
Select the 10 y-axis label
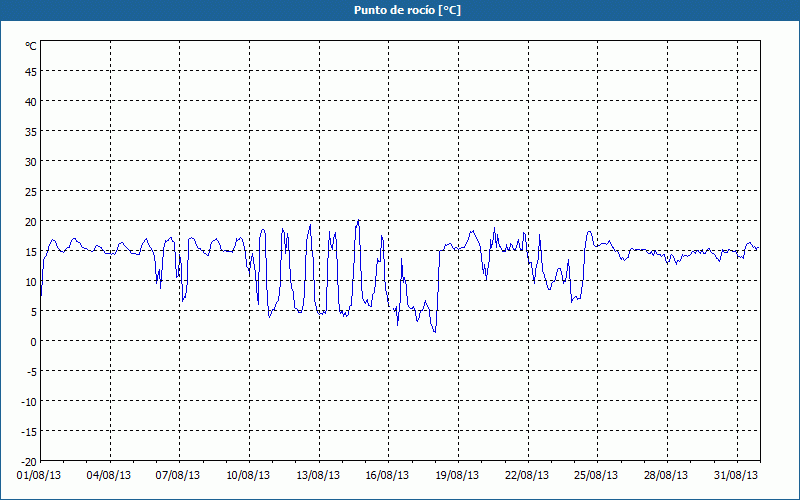tap(31, 282)
